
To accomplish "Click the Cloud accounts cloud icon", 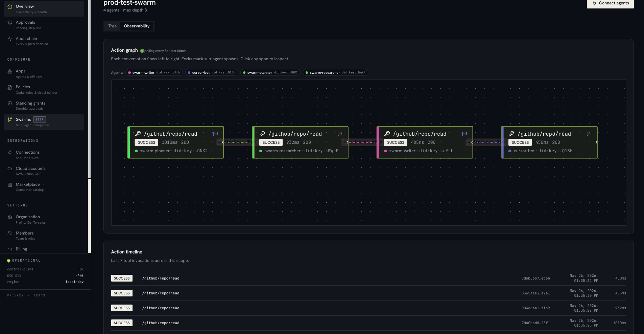I will (10, 169).
